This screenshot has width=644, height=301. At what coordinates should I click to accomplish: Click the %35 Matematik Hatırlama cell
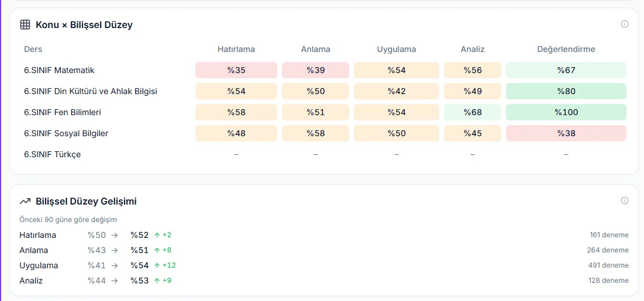[236, 70]
